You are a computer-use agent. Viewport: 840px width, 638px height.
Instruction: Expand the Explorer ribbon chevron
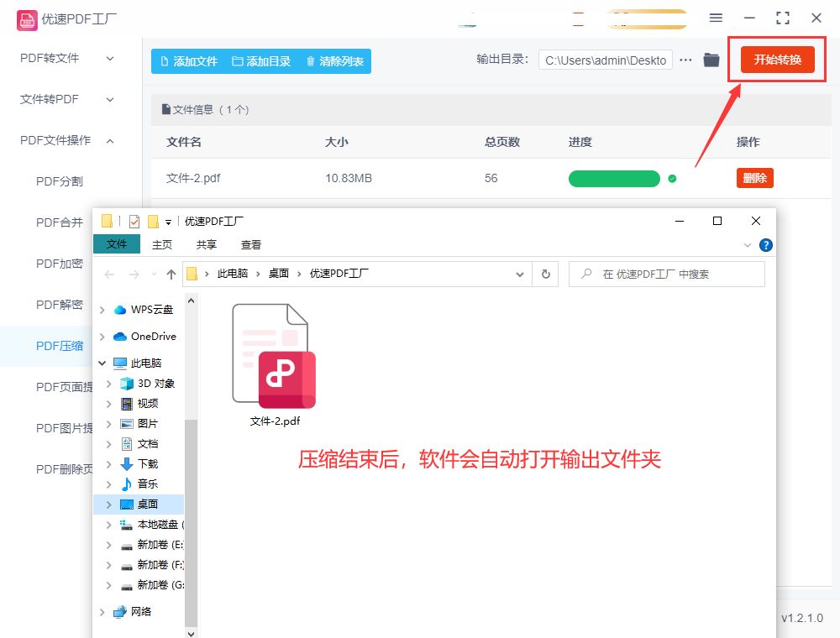[748, 245]
